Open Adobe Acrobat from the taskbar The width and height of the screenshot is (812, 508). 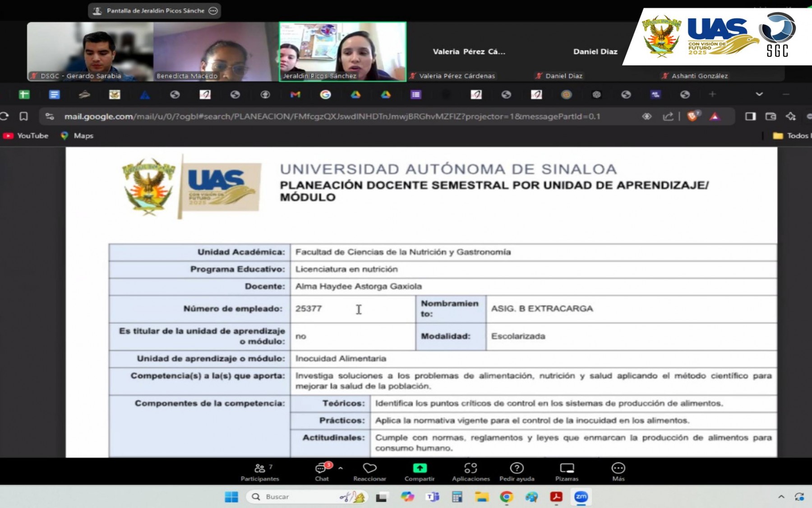pos(556,497)
